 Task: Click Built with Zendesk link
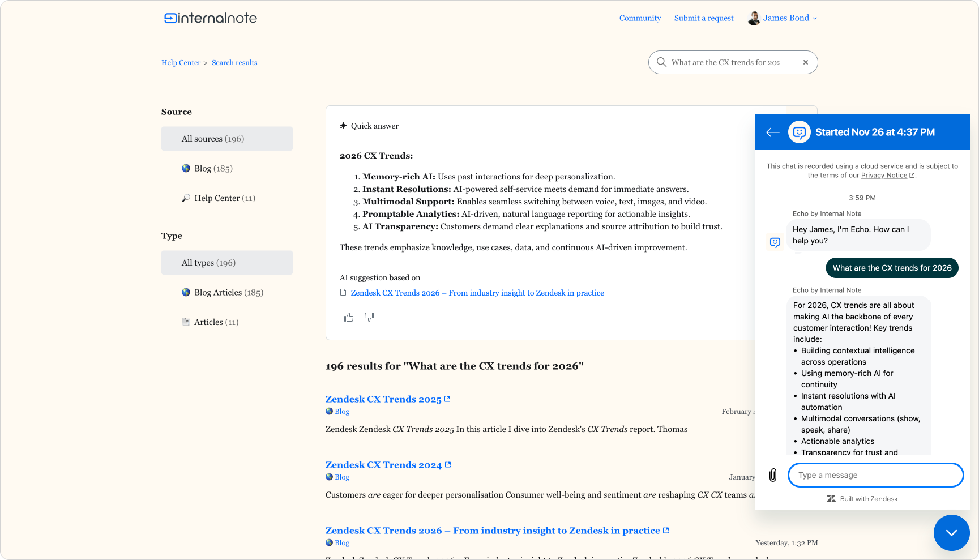[862, 499]
